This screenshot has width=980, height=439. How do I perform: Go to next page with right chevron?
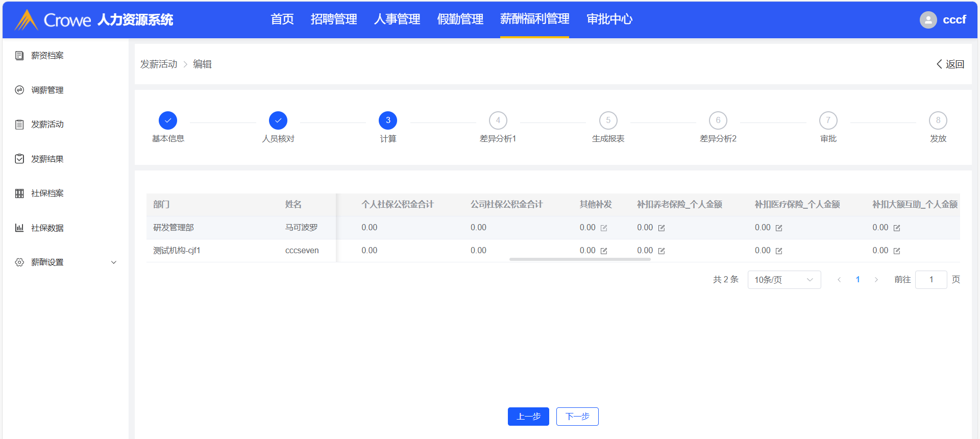[x=876, y=280]
